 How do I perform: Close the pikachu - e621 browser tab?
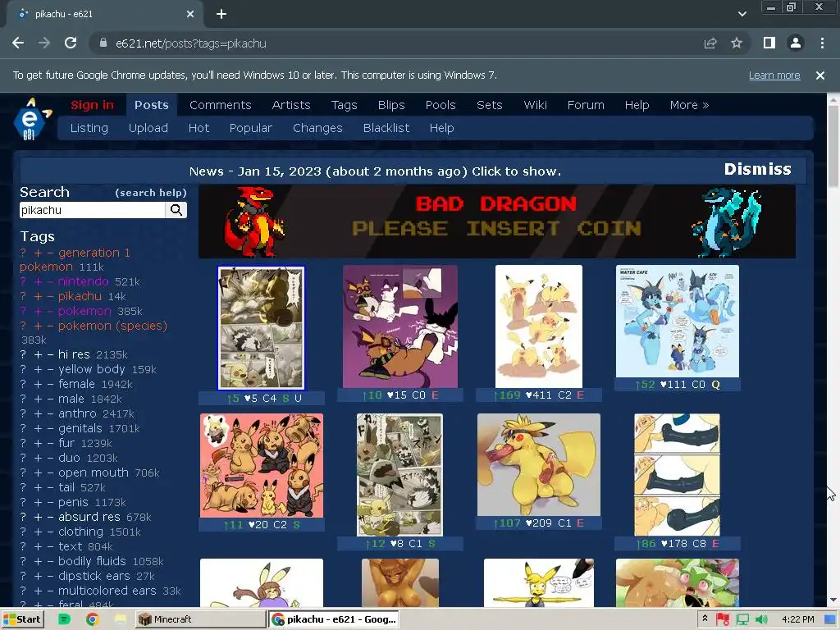coord(190,14)
